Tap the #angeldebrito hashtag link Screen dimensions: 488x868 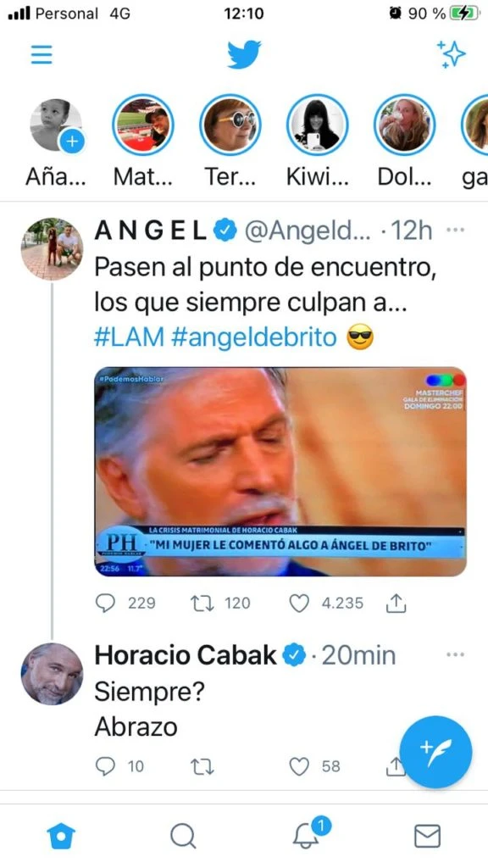pyautogui.click(x=254, y=337)
